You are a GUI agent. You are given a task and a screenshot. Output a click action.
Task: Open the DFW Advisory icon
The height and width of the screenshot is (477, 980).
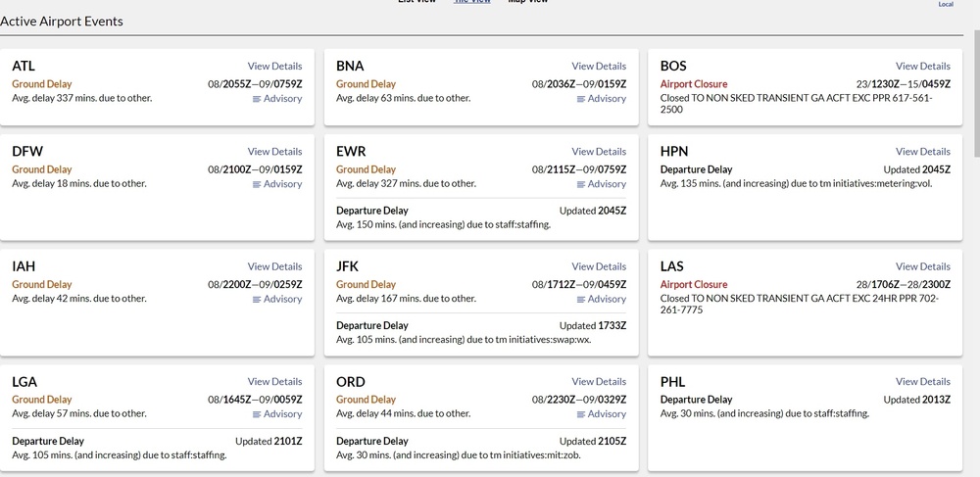pyautogui.click(x=257, y=184)
